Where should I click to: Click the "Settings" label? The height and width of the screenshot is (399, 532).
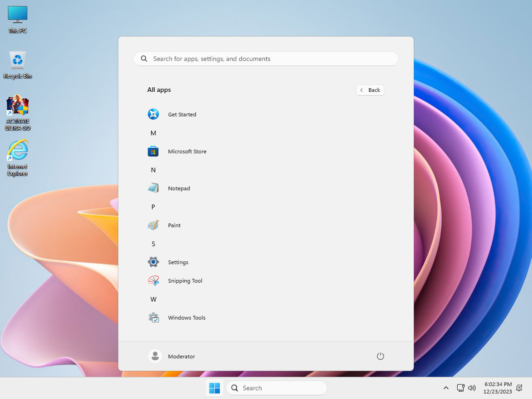[178, 262]
